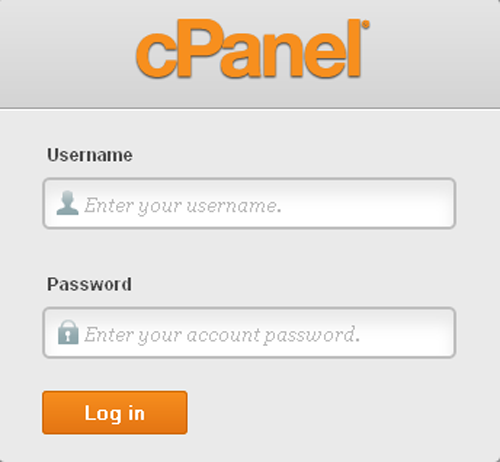The height and width of the screenshot is (462, 500).
Task: Click the word Log on the login button
Action: tap(103, 414)
